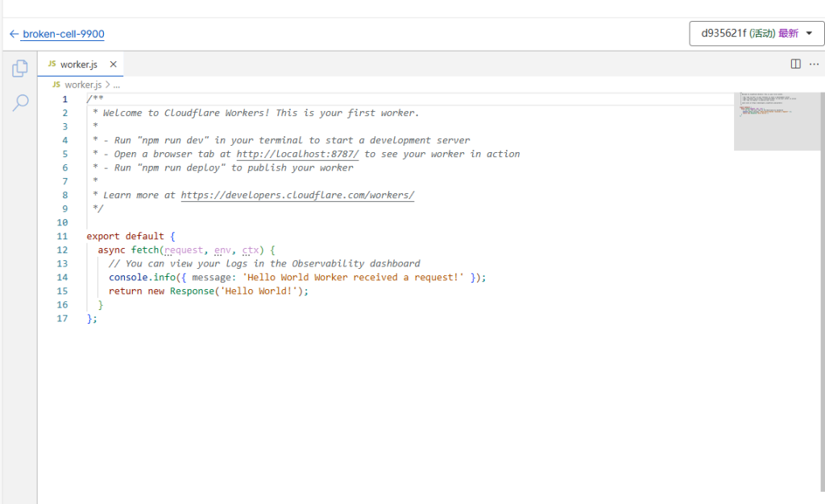Open the editor More Actions ellipsis menu

[812, 64]
